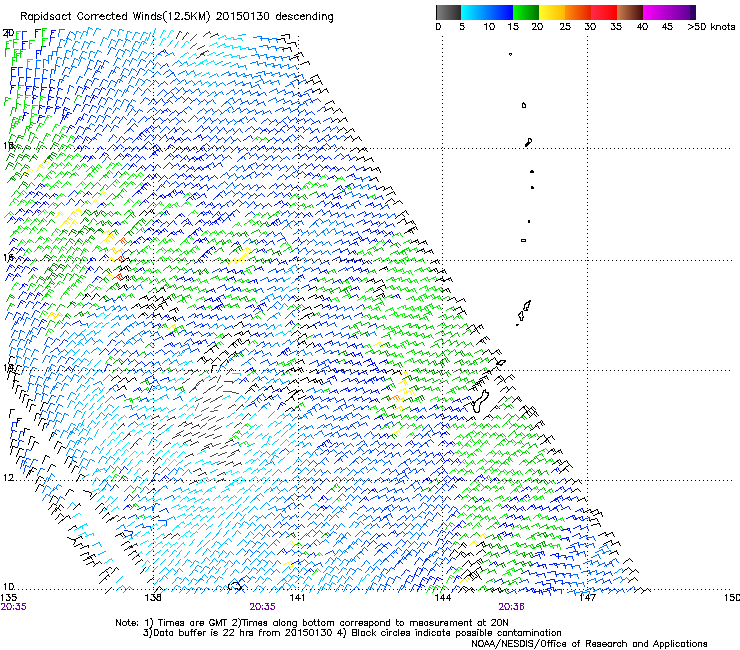
Task: Click the purple '20:35' time between 138 and 141
Action: pos(262,607)
